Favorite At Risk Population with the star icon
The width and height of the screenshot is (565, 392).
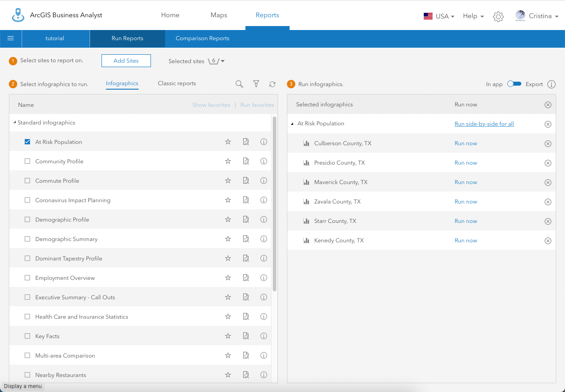coord(228,142)
